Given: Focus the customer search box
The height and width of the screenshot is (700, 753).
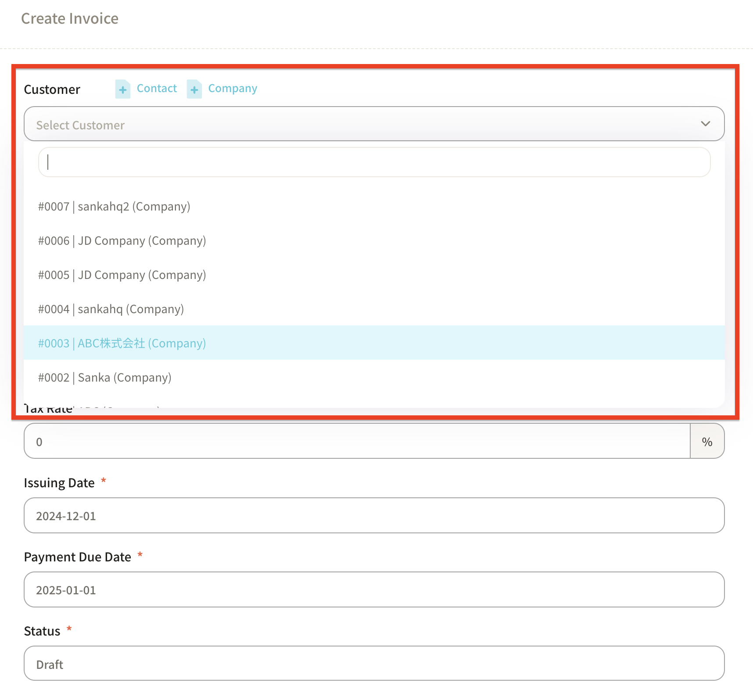Looking at the screenshot, I should (374, 162).
